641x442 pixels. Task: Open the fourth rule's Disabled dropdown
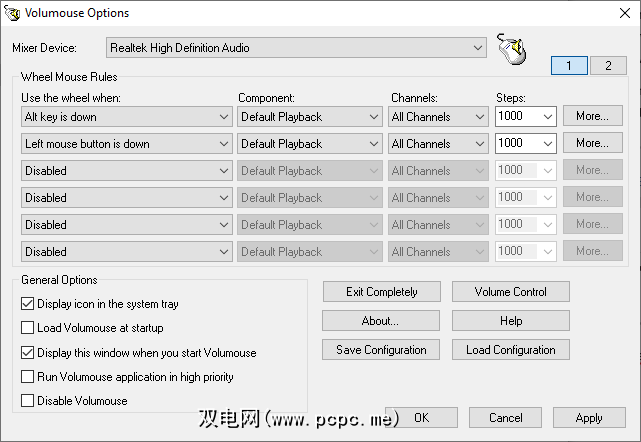pyautogui.click(x=127, y=198)
